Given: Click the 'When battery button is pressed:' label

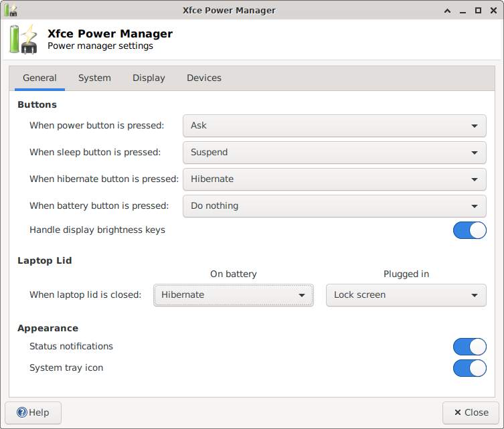Looking at the screenshot, I should [x=99, y=205].
